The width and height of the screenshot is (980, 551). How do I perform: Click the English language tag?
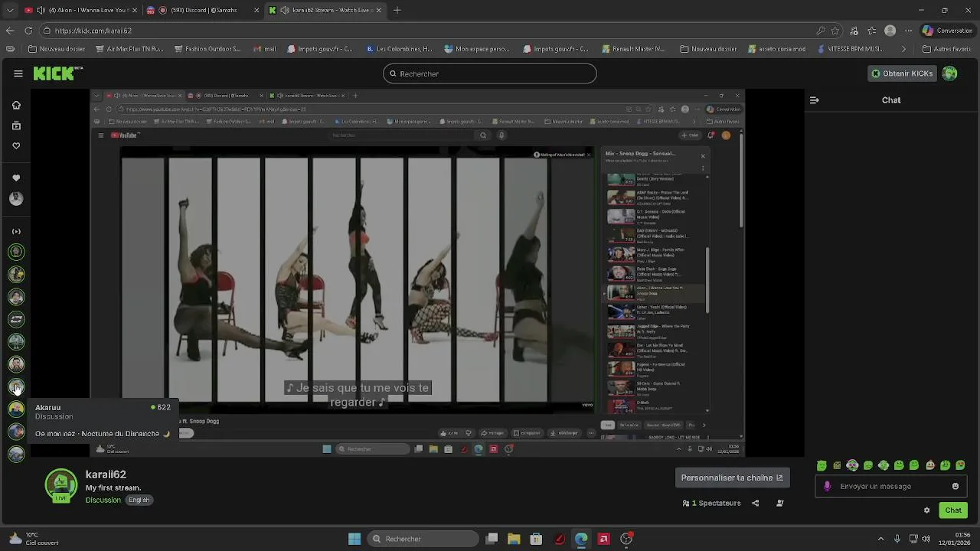point(139,500)
